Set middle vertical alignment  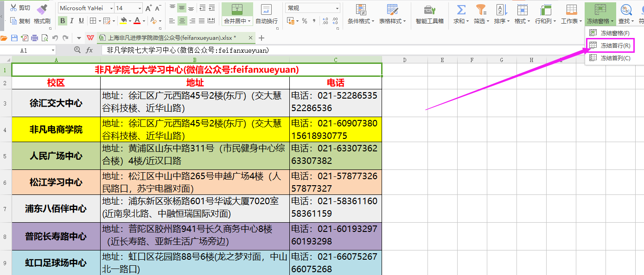(182, 8)
